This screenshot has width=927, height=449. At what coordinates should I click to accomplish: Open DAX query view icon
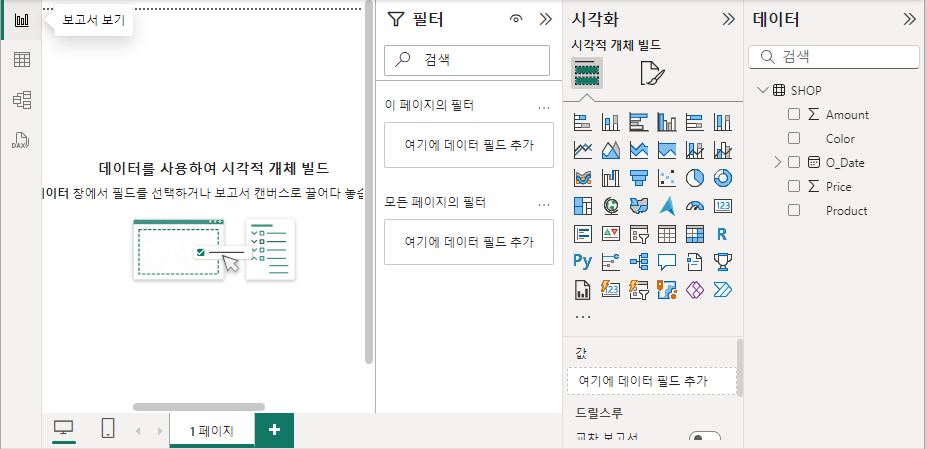coord(21,140)
